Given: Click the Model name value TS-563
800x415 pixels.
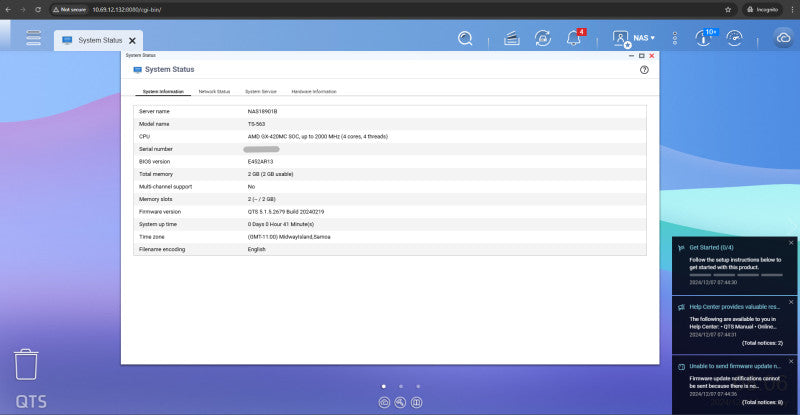Looking at the screenshot, I should [x=256, y=124].
